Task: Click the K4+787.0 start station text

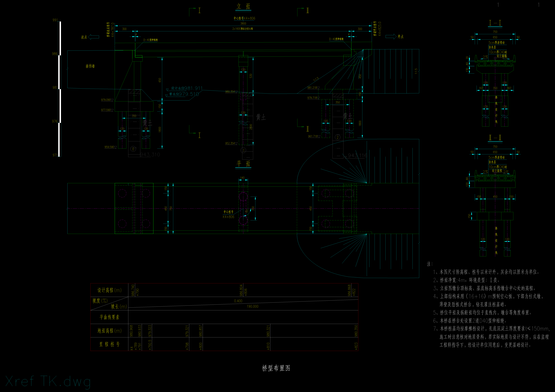Action: tap(113, 30)
